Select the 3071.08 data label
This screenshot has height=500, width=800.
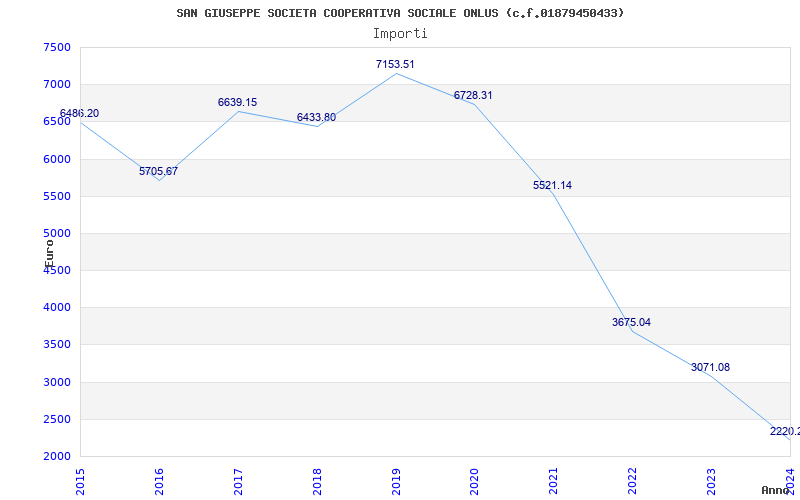(x=710, y=367)
